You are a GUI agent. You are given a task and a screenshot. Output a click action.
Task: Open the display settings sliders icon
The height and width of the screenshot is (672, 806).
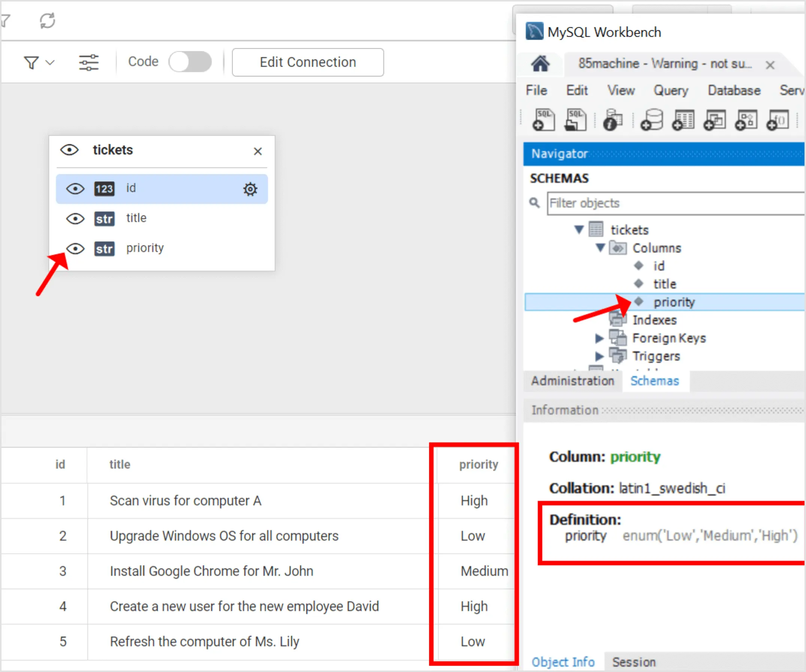pos(89,62)
